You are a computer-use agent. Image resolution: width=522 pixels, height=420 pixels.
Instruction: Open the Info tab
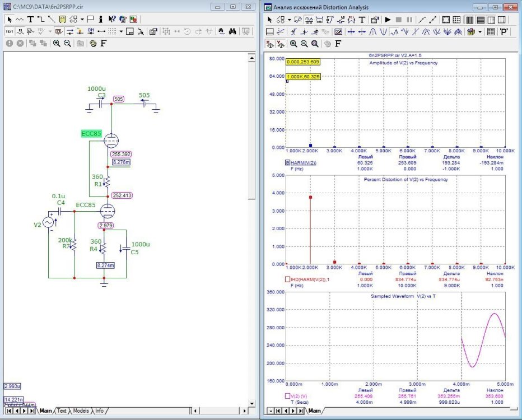pos(99,410)
